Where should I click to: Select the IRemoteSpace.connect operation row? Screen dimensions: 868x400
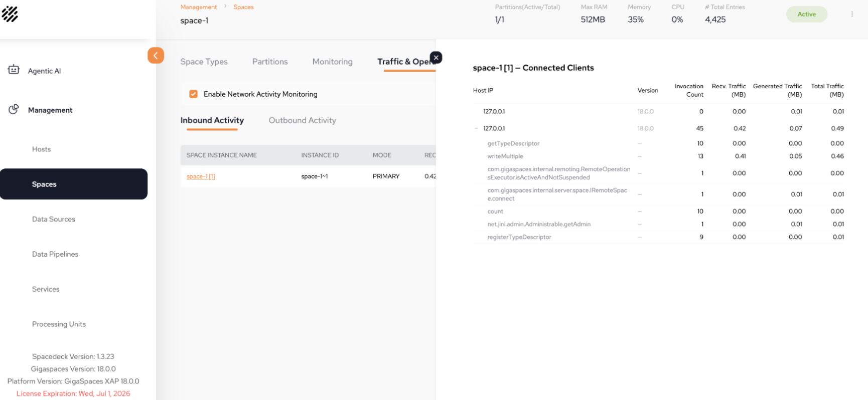point(658,194)
